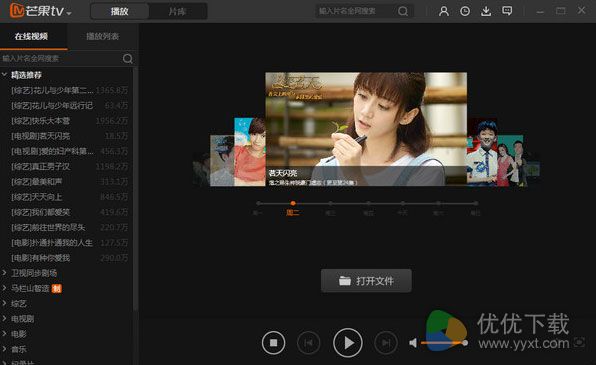The image size is (596, 365).
Task: Stop playback with the stop button
Action: pos(273,343)
